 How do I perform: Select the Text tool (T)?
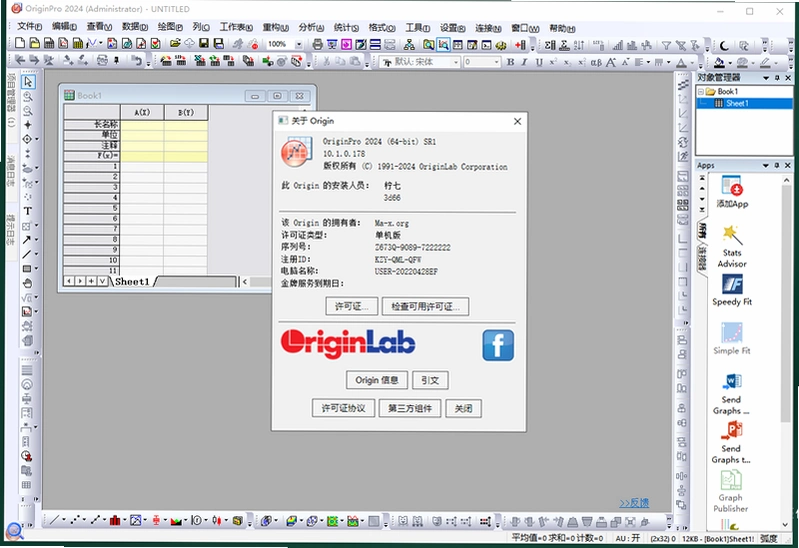(x=28, y=211)
